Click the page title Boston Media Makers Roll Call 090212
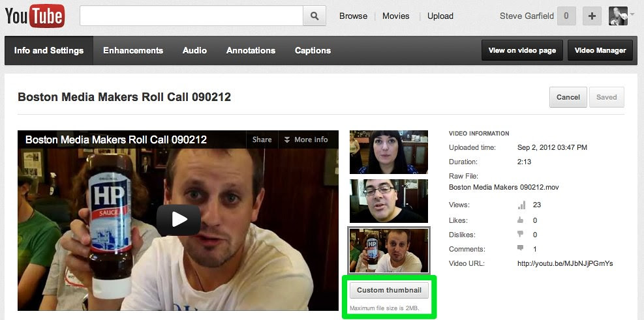The width and height of the screenshot is (644, 320). [125, 97]
